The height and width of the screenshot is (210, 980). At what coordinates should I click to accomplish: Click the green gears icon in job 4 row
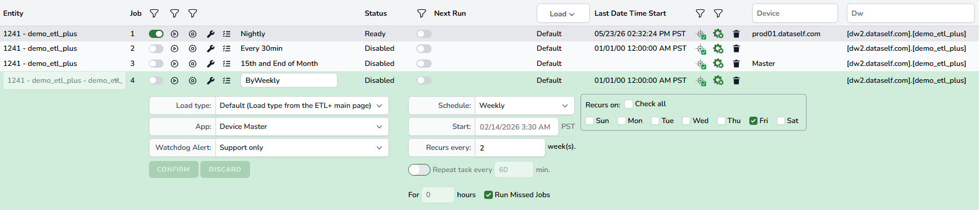(x=718, y=80)
